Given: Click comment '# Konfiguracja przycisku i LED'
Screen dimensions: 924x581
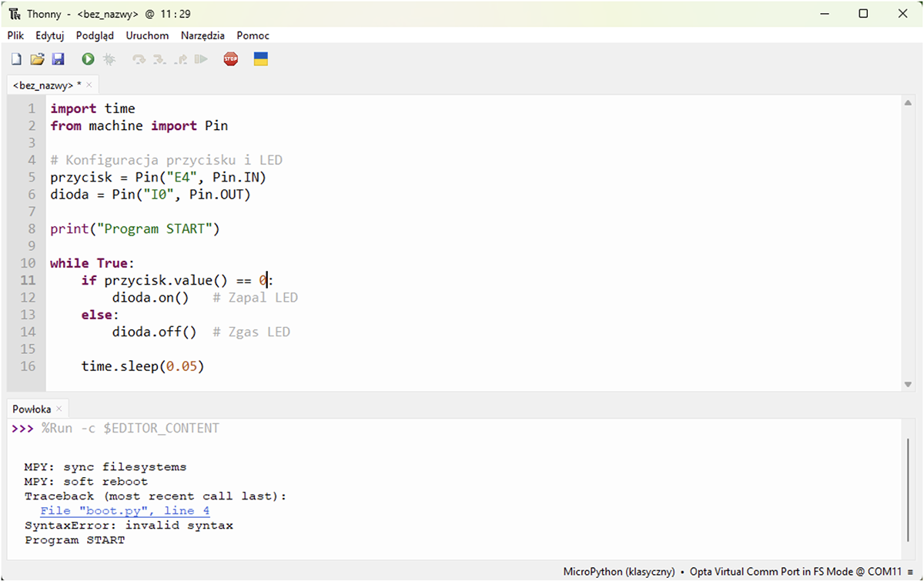Looking at the screenshot, I should (166, 160).
